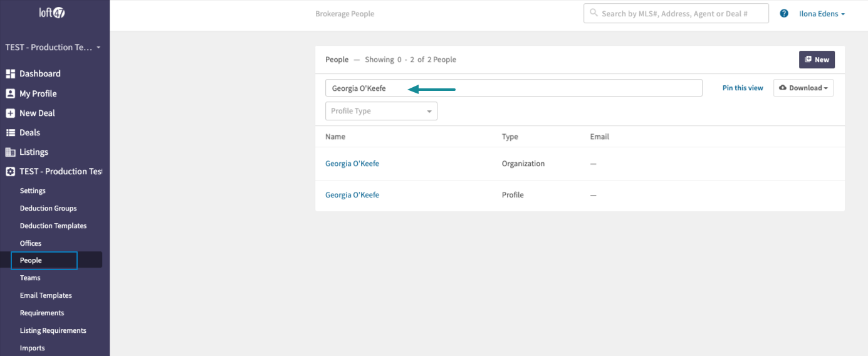Open Deduction Groups in sidebar
This screenshot has height=356, width=868.
(x=48, y=208)
